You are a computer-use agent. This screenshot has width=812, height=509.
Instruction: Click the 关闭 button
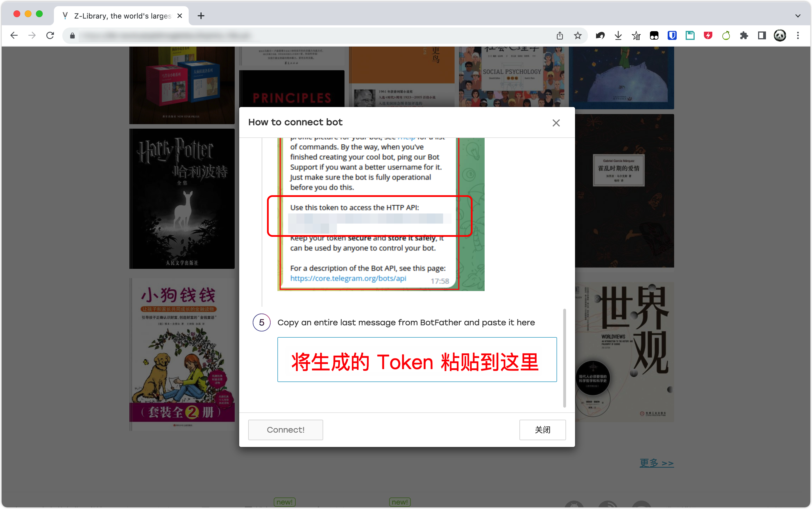(x=542, y=430)
